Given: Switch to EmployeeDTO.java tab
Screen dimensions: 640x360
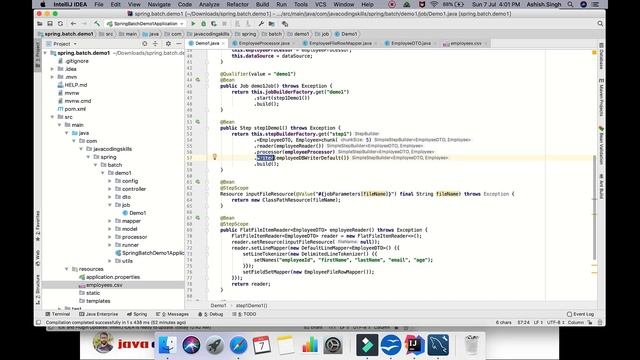Looking at the screenshot, I should [411, 43].
